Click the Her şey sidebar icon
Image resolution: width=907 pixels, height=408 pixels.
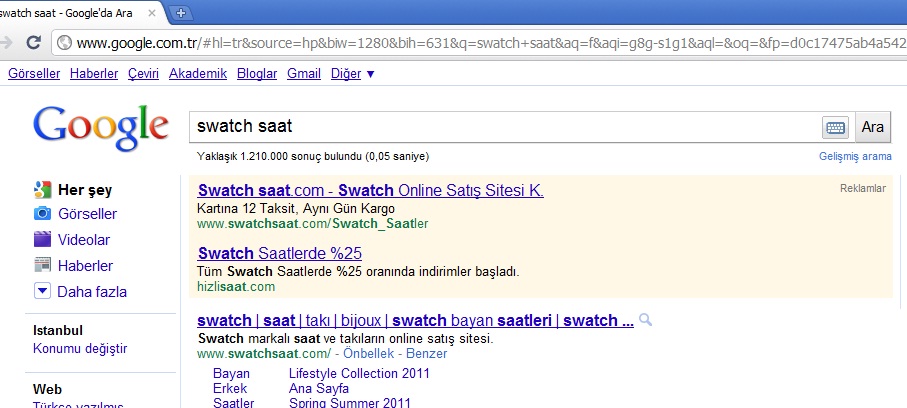point(42,189)
